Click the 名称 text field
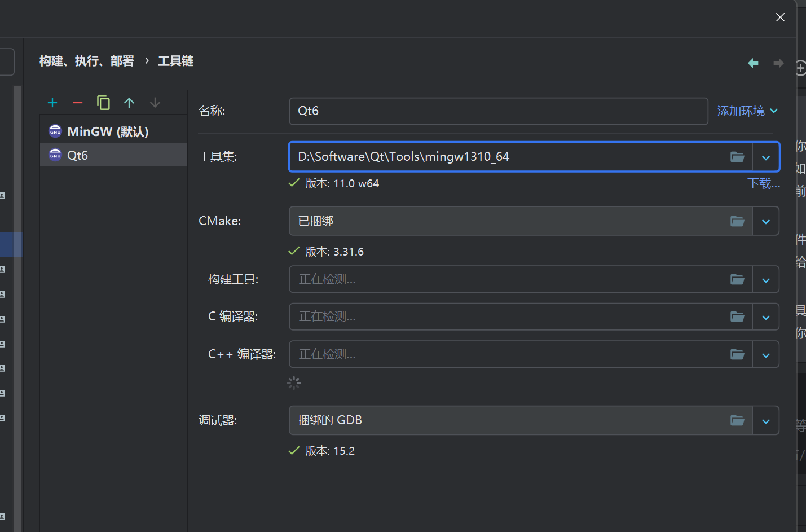Screen dimensions: 806x532 498,111
